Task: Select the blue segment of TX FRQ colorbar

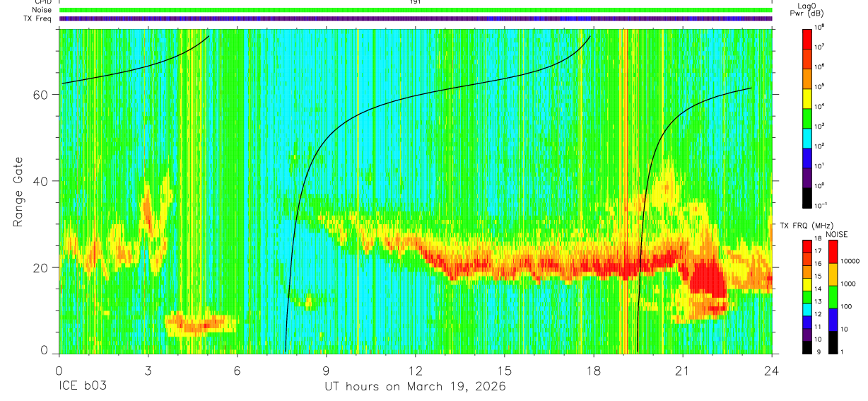Action: point(807,322)
